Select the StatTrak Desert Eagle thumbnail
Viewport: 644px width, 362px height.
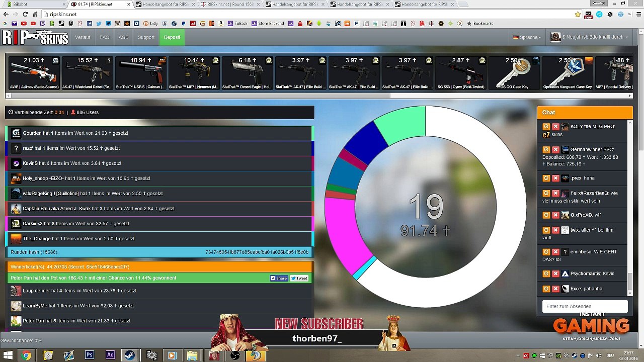point(248,73)
